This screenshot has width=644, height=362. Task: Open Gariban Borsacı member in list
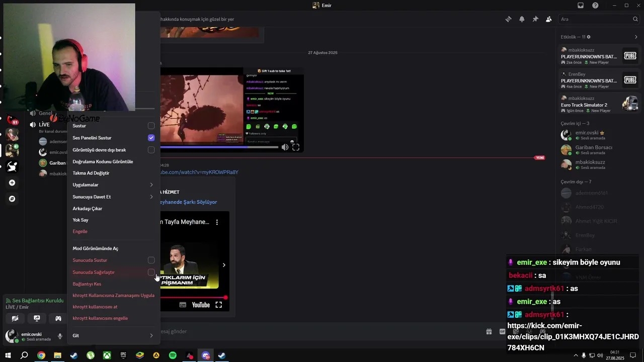[x=599, y=150]
